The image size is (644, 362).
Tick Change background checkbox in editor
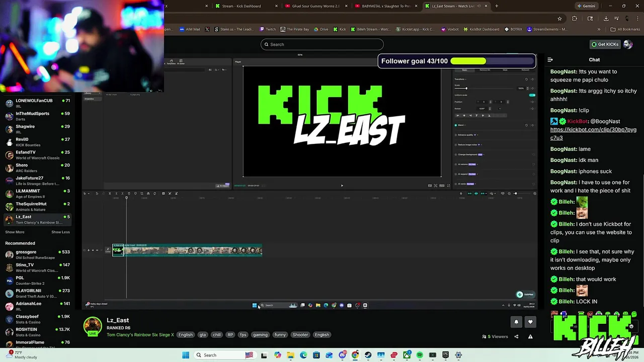[456, 154]
